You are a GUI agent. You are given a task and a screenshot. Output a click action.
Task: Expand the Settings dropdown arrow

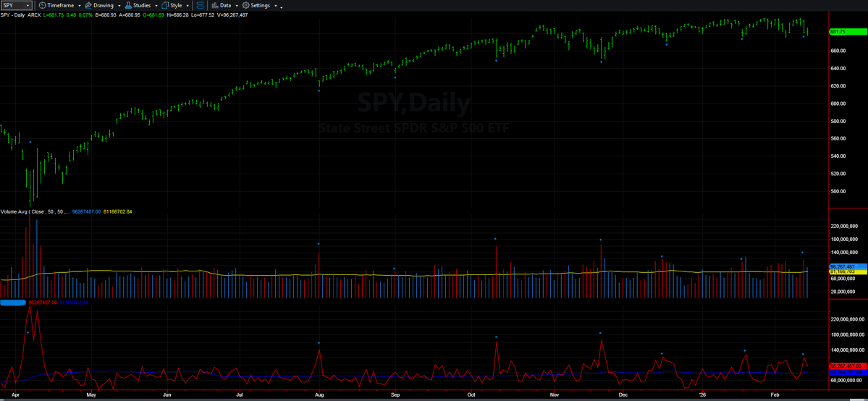(x=276, y=6)
